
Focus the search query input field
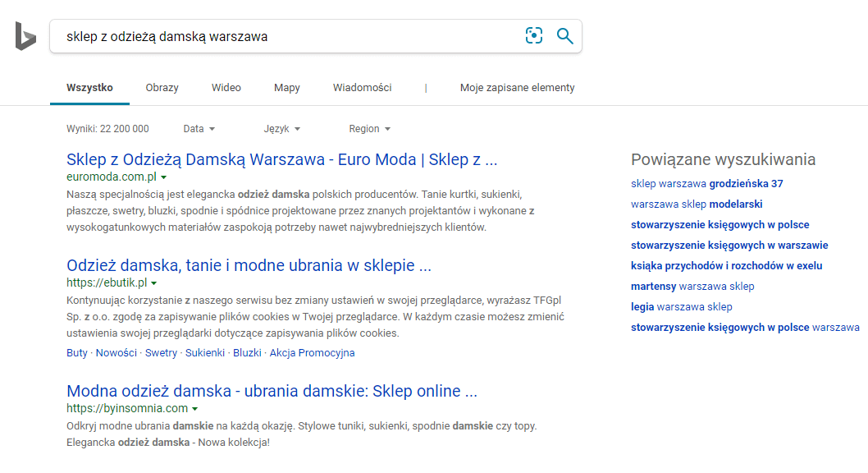279,37
